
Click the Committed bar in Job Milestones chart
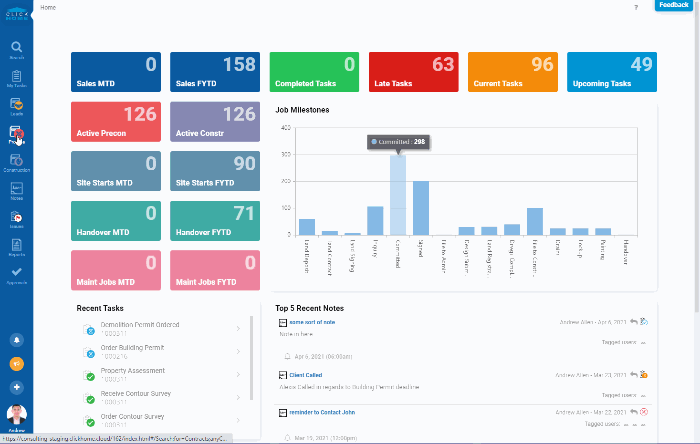pyautogui.click(x=398, y=195)
